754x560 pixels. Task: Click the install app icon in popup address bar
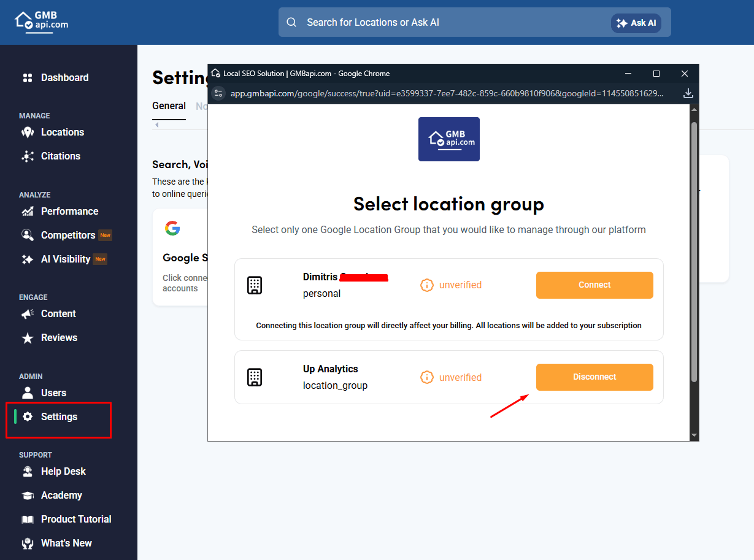click(x=688, y=93)
